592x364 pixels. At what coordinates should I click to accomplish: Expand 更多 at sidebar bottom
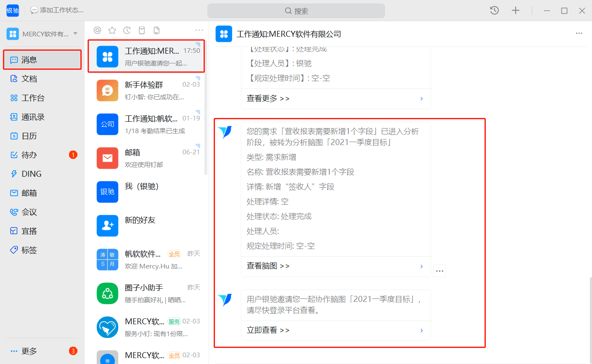click(x=42, y=351)
